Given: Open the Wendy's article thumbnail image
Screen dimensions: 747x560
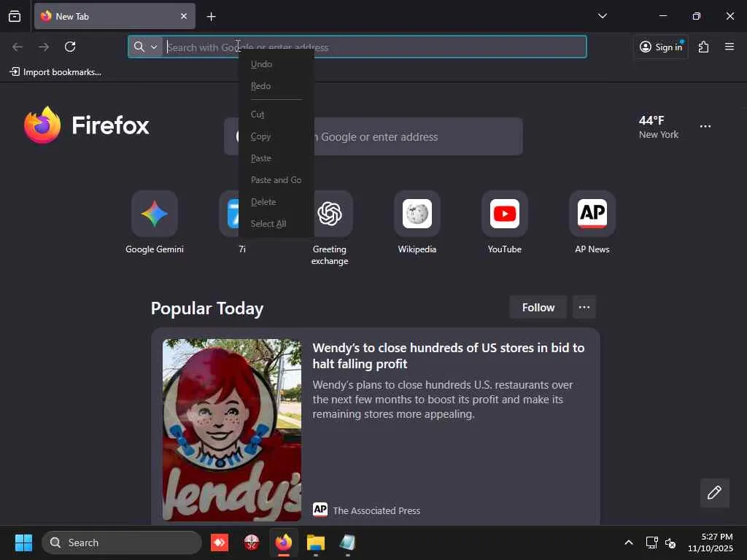Looking at the screenshot, I should pyautogui.click(x=232, y=430).
